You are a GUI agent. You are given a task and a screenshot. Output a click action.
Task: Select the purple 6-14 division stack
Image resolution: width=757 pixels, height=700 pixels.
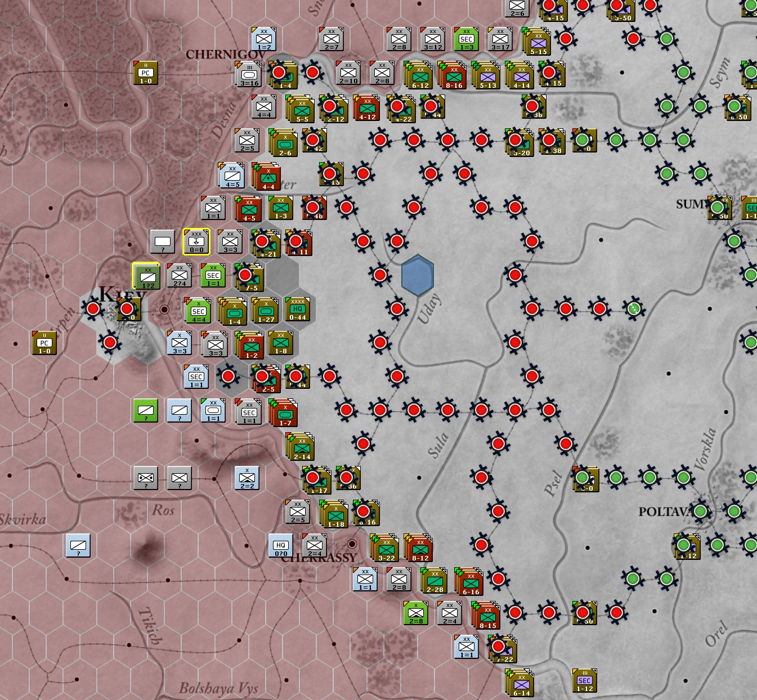point(519,683)
